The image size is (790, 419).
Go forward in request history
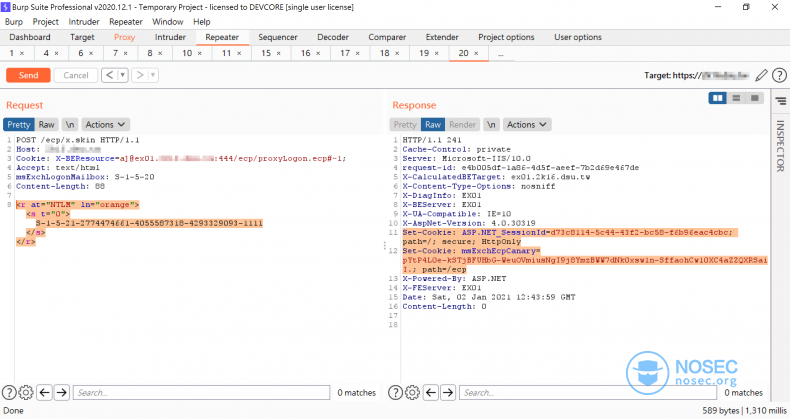pyautogui.click(x=140, y=75)
